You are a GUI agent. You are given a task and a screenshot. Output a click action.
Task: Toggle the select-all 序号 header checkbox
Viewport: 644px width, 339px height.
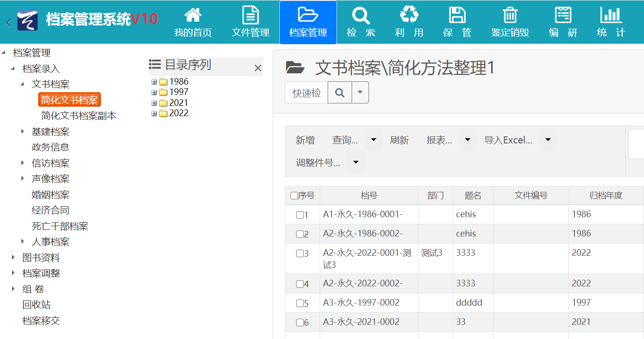[294, 196]
